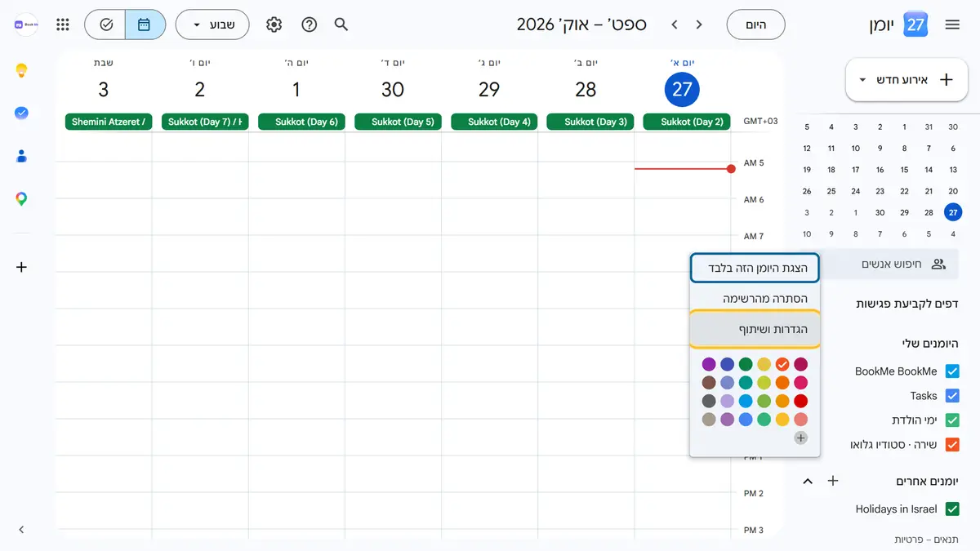The width and height of the screenshot is (980, 551).
Task: Select date 31 in the mini calendar
Action: [929, 127]
